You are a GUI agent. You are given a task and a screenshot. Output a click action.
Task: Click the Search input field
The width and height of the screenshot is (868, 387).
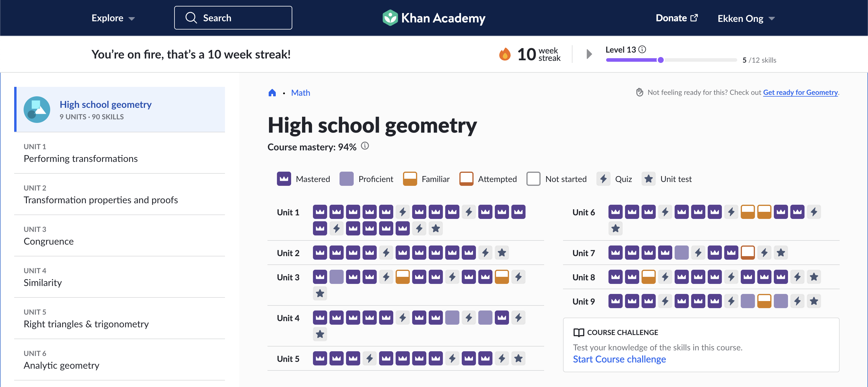coord(233,18)
